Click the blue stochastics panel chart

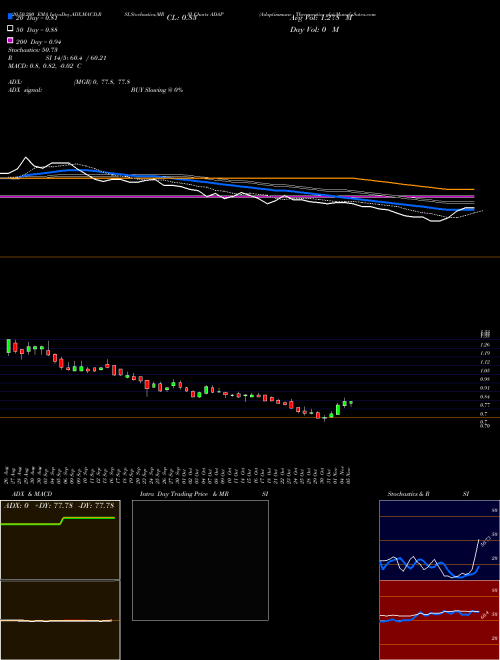pyautogui.click(x=439, y=540)
